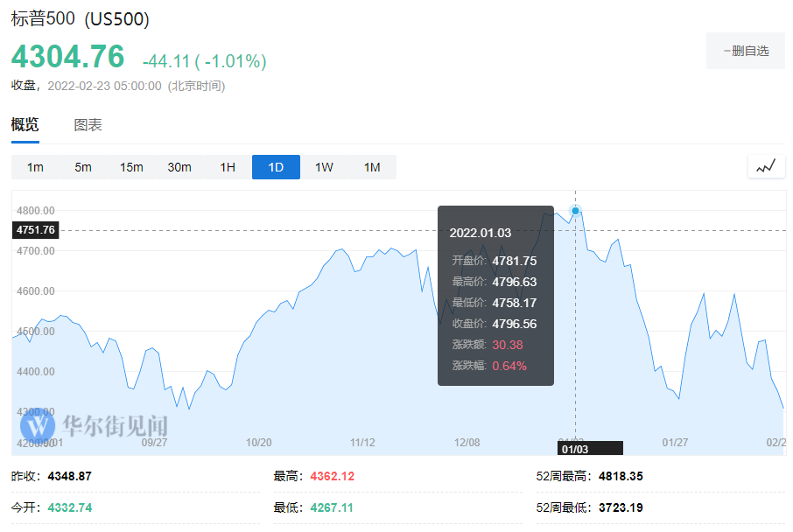Click the 2022.01.03 tooltip box

point(495,296)
